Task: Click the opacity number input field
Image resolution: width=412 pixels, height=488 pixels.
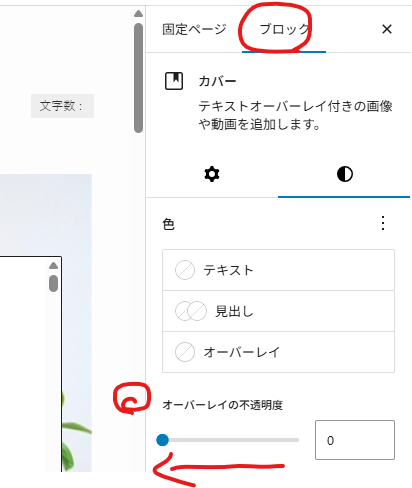Action: (355, 440)
